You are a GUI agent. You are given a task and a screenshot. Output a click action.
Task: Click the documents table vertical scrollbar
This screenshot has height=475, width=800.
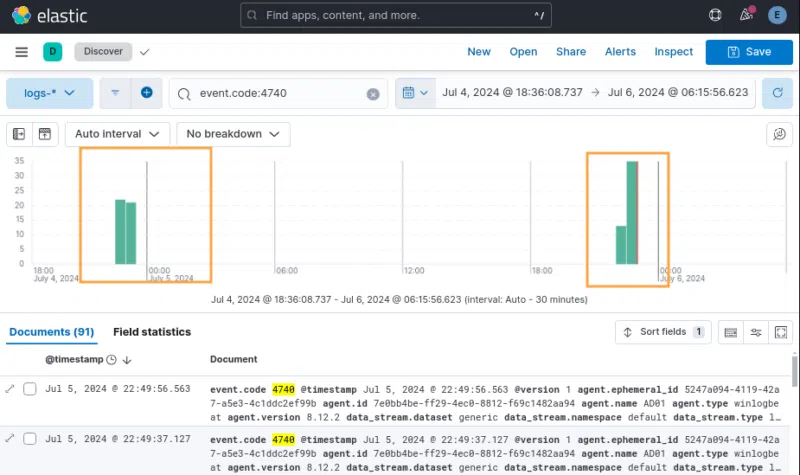tap(794, 371)
